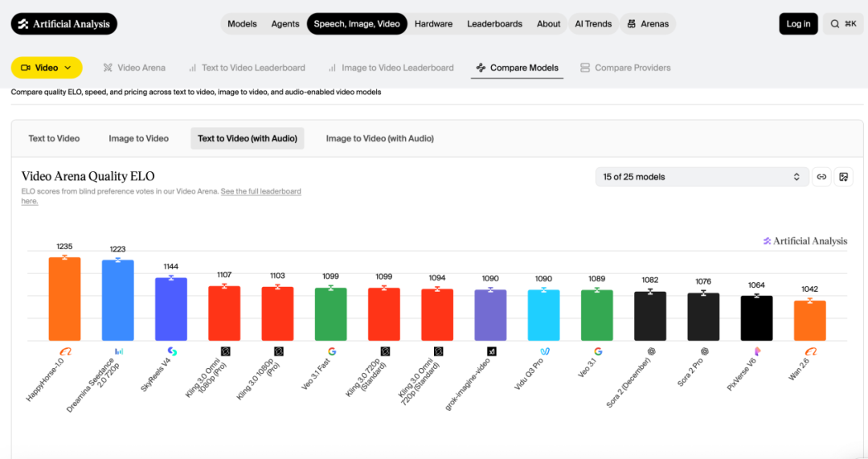Click the Dreamina Seedance logo icon

click(119, 351)
